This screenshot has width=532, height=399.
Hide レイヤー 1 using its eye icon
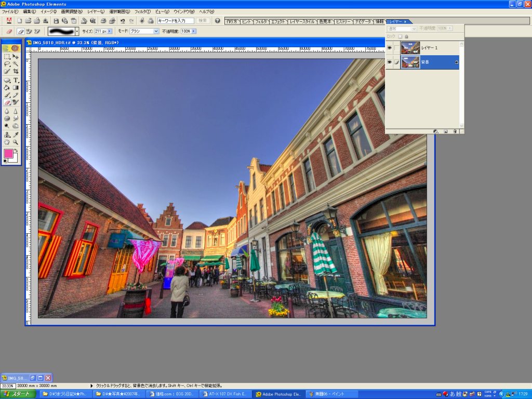390,48
